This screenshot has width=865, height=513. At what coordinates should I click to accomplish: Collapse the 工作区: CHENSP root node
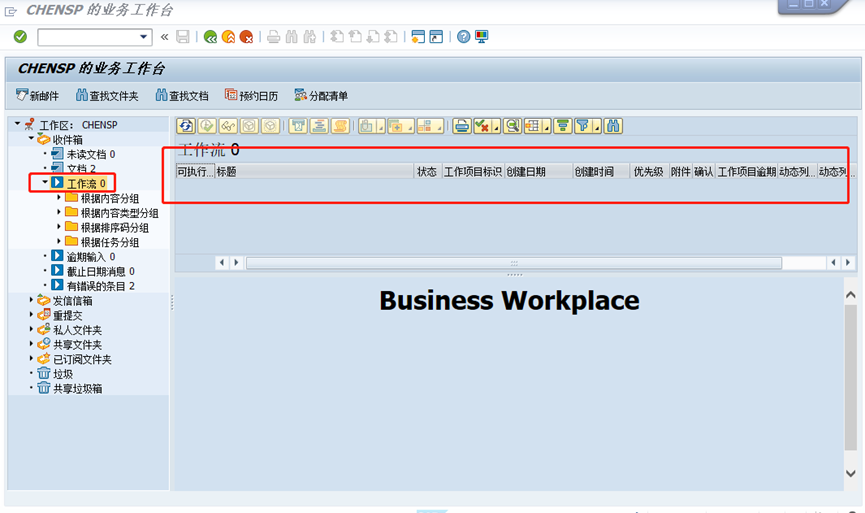17,124
